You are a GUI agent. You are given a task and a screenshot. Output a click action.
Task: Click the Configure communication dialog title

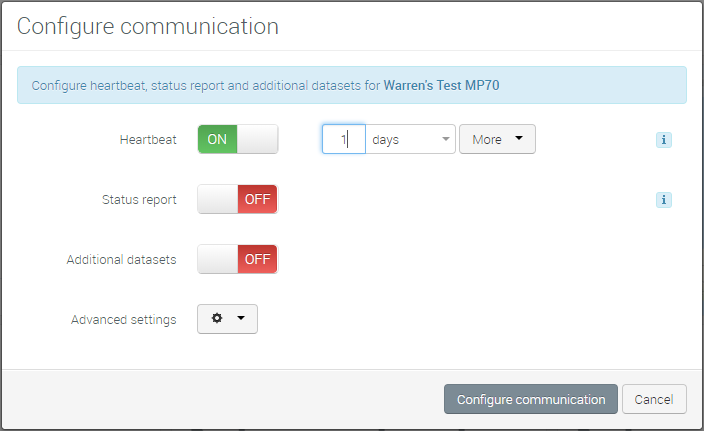point(148,26)
